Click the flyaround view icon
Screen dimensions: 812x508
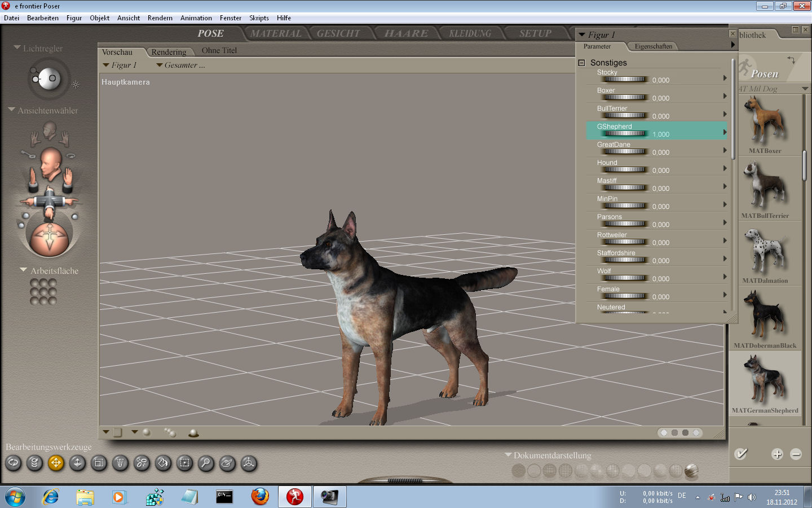click(70, 155)
